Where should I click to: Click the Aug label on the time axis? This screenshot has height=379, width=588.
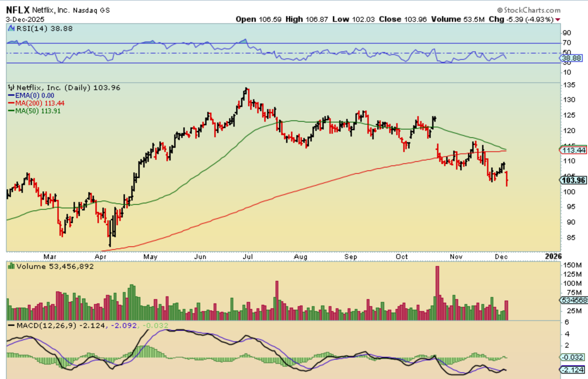coord(301,257)
